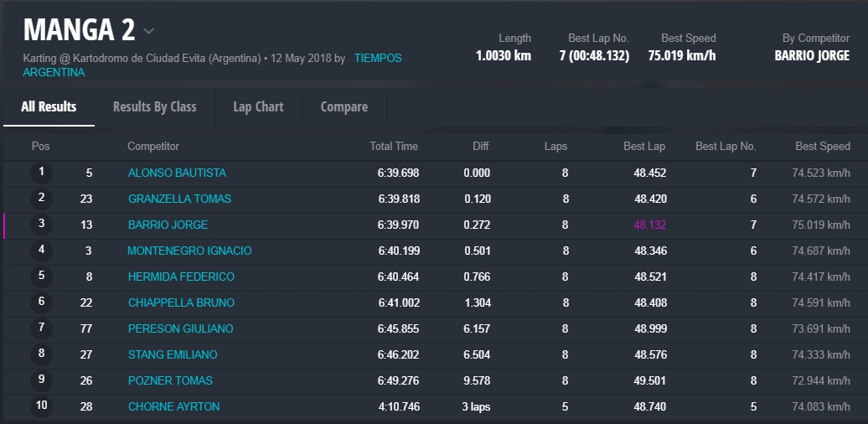Open the TIEMPOS ARGENTINA organizer link
The image size is (868, 424).
(x=377, y=59)
